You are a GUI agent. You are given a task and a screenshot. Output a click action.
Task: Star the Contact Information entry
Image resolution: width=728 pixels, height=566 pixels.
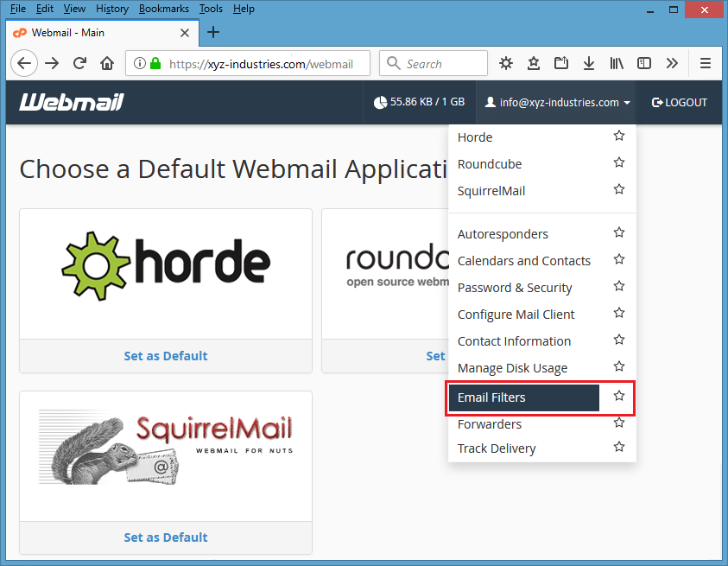(x=619, y=340)
